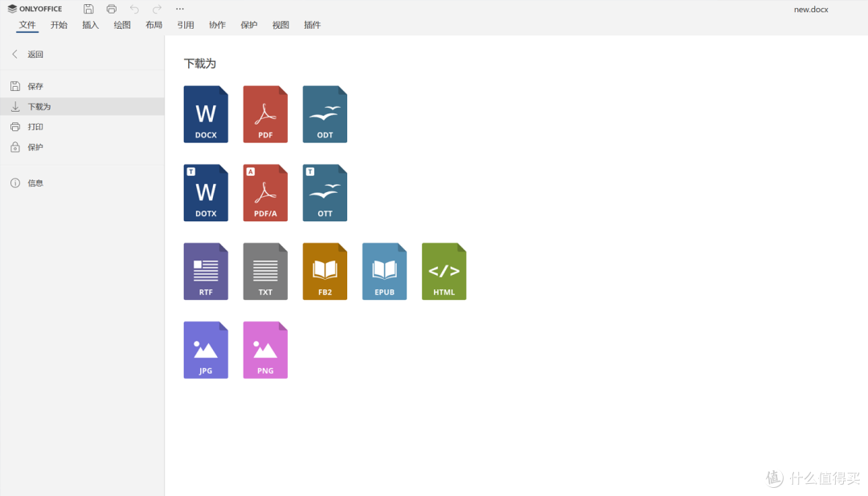This screenshot has width=868, height=496.
Task: Undo the last action
Action: [x=134, y=9]
